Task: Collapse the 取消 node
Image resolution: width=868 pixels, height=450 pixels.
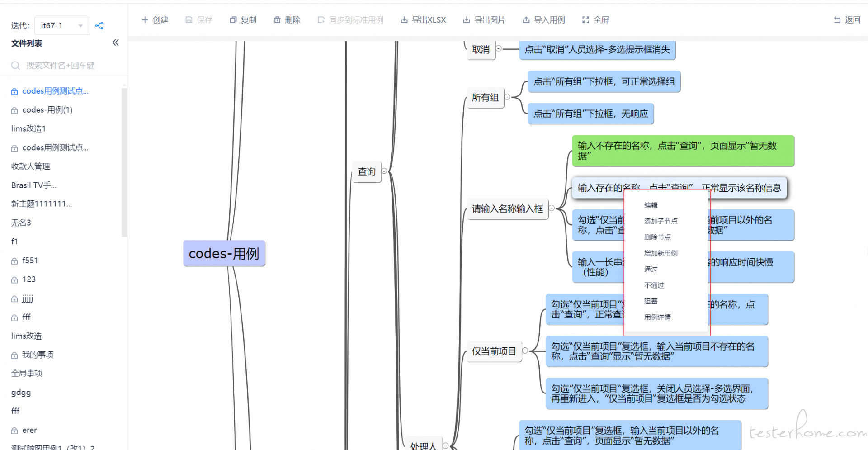Action: [499, 48]
